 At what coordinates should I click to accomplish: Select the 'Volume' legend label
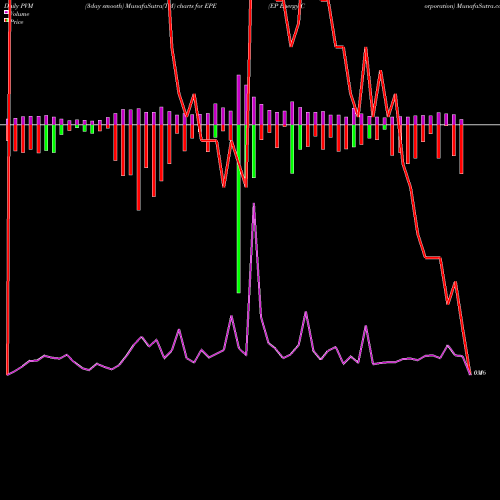coord(20,14)
